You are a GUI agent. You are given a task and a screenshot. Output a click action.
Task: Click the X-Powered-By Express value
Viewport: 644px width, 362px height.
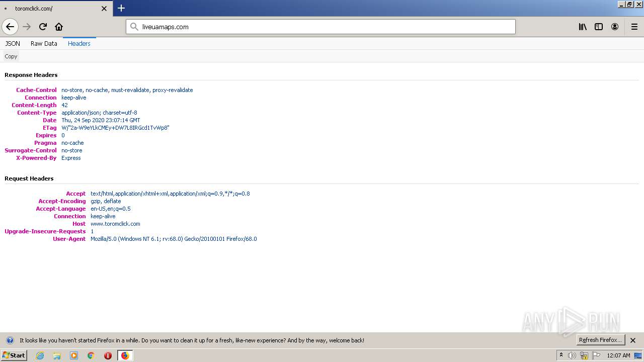71,158
